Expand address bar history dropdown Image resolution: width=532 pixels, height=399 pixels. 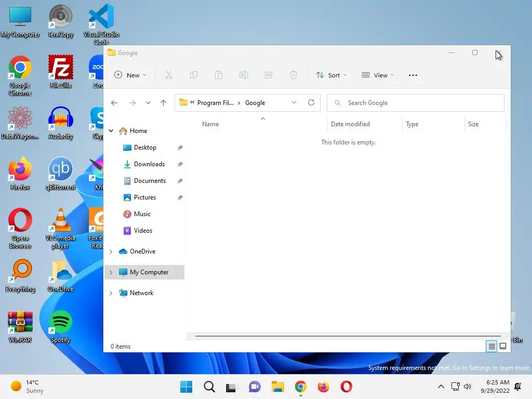[294, 102]
